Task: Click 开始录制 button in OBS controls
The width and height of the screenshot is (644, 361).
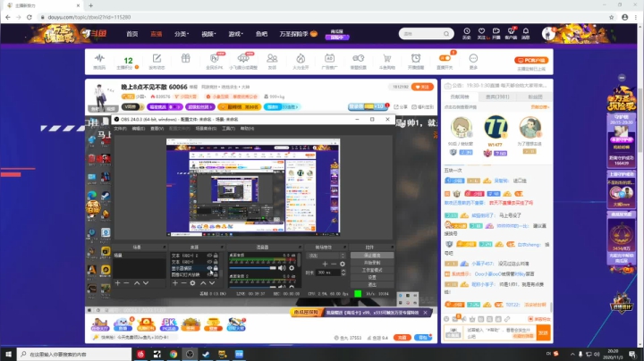Action: tap(372, 263)
